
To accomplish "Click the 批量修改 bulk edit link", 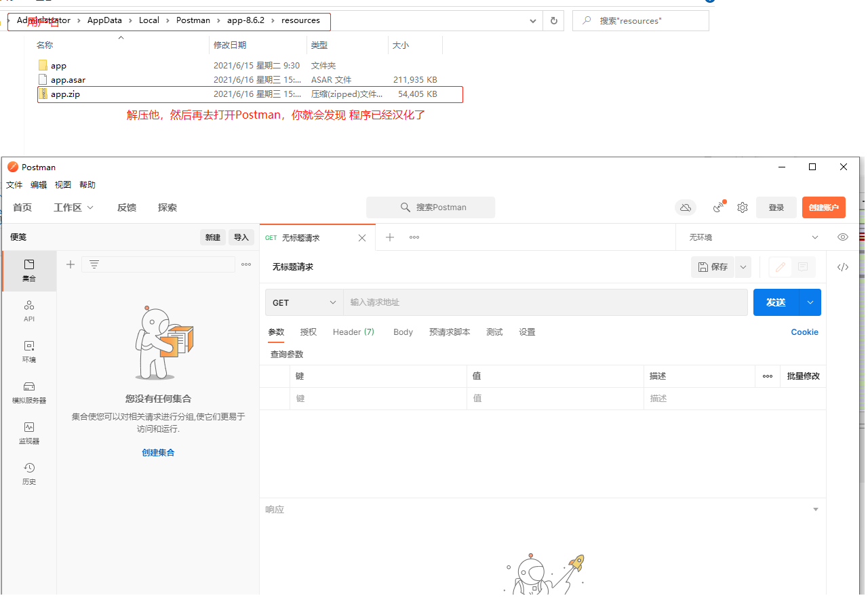I will coord(804,376).
